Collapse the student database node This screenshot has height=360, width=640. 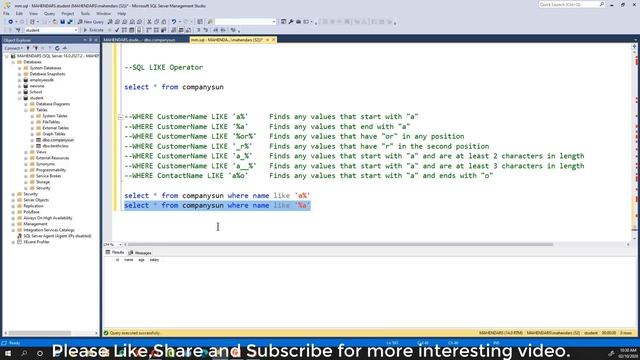coord(20,98)
